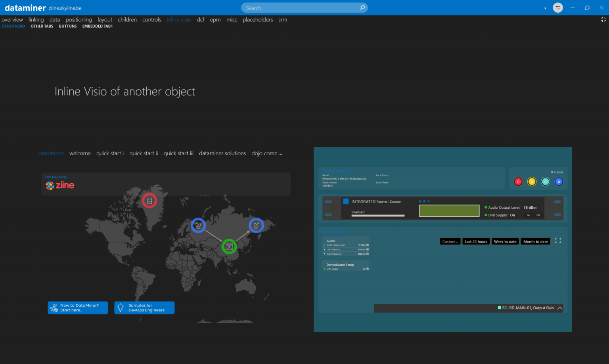This screenshot has width=609, height=364.
Task: Open the TC user profile menu
Action: click(558, 8)
